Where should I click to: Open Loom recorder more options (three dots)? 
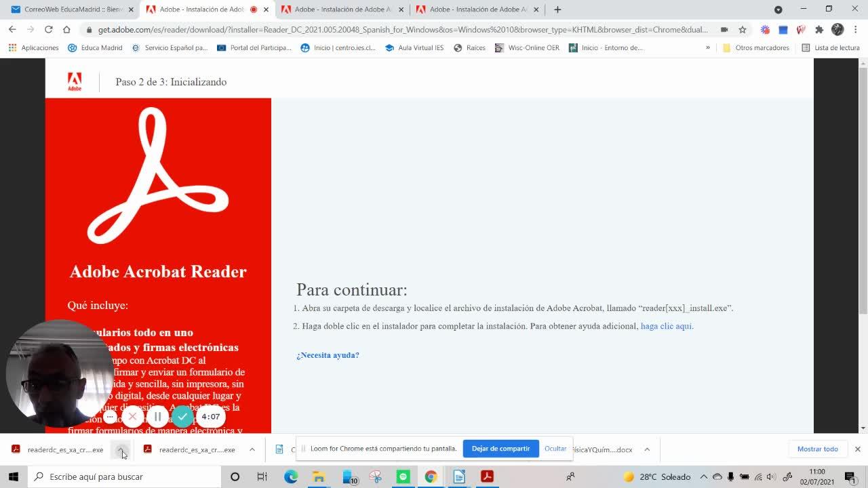click(110, 417)
